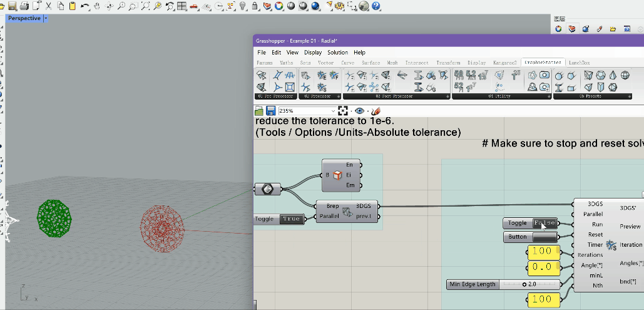Click the Perspective viewport title label
Viewport: 644px width, 310px height.
pyautogui.click(x=24, y=18)
